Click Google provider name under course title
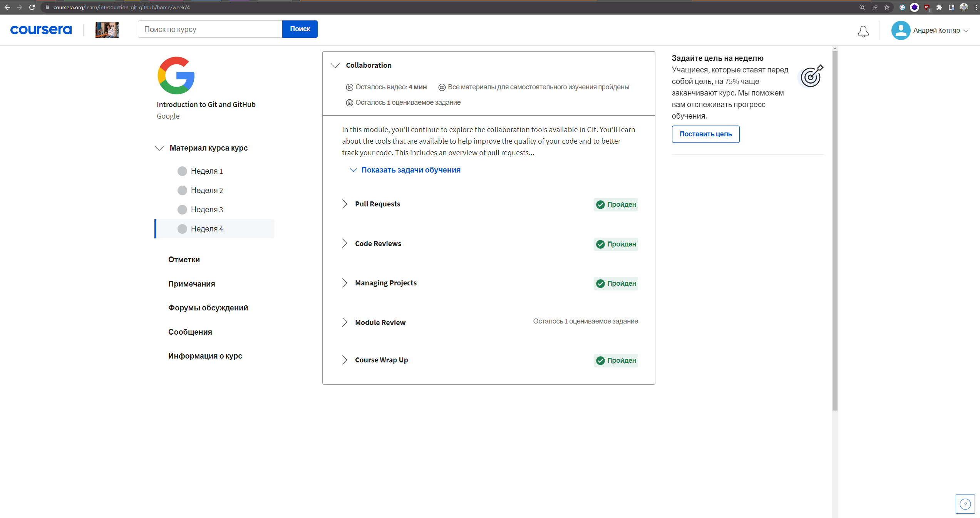This screenshot has height=518, width=980. coord(168,116)
